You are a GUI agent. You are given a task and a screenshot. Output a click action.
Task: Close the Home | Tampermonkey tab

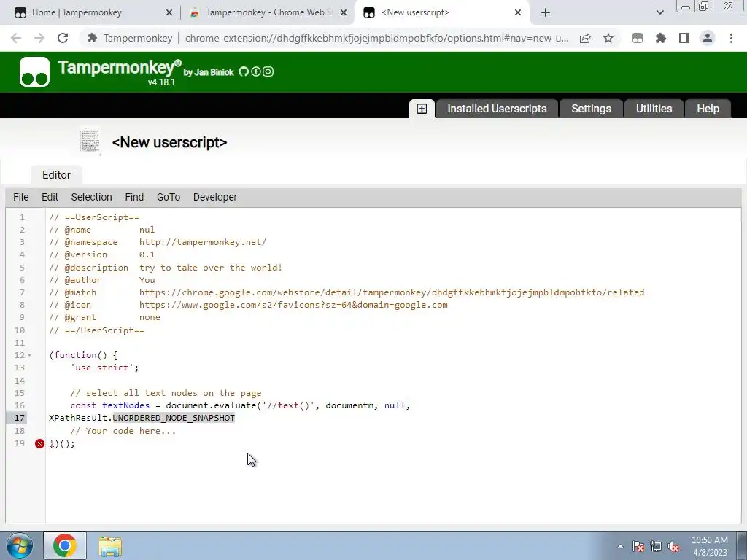click(169, 13)
